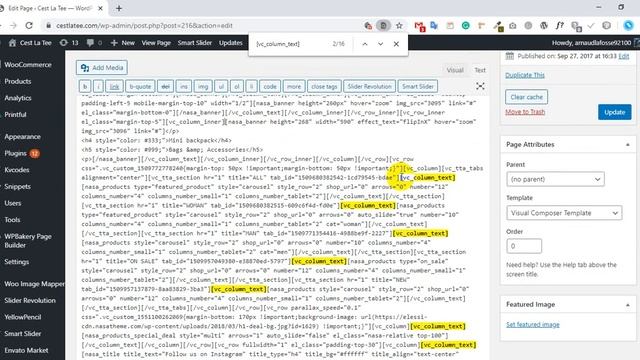
Task: Open the fonts 'f?' extension icon
Action: (x=559, y=25)
